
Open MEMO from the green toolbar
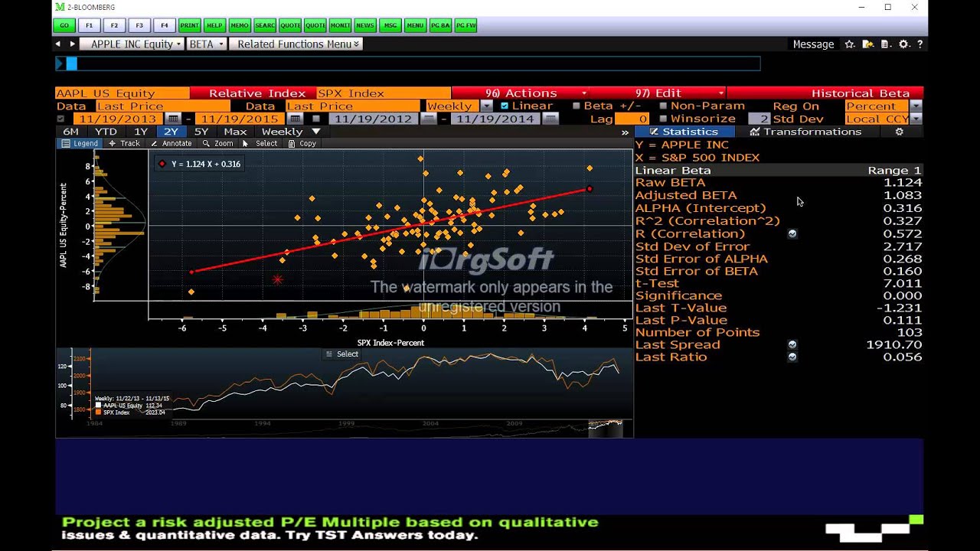pyautogui.click(x=239, y=25)
